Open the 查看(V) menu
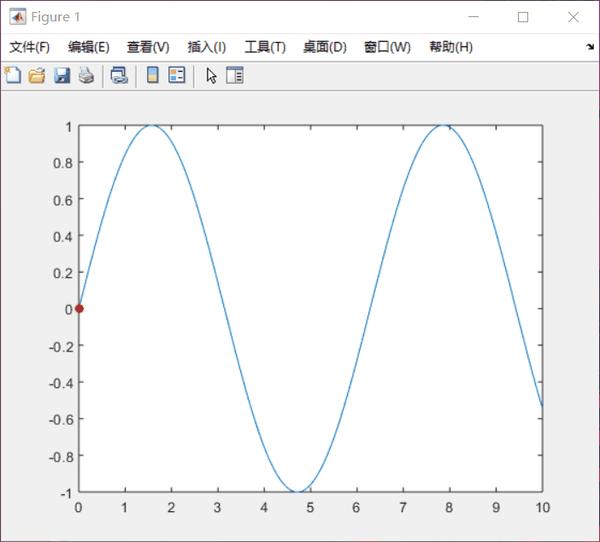This screenshot has height=542, width=600. (148, 47)
